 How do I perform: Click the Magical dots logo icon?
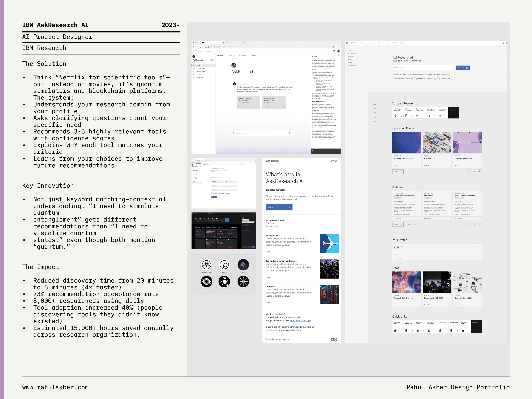coord(224,281)
